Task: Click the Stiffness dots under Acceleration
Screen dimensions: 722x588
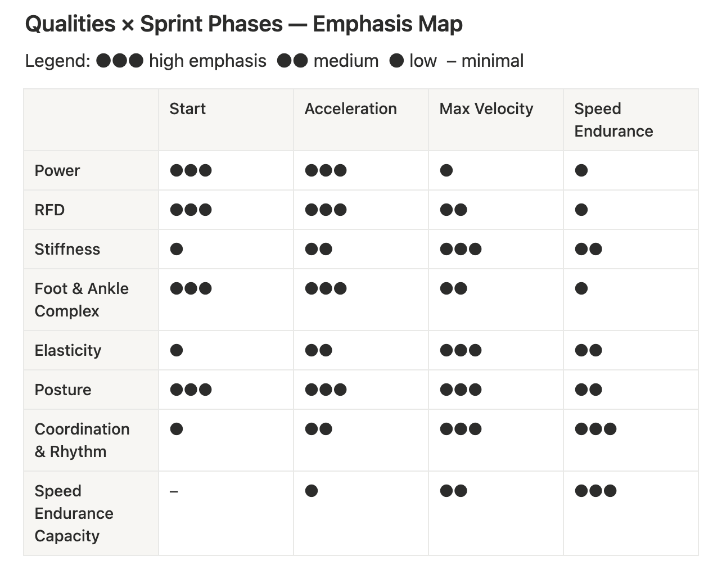Action: (318, 249)
